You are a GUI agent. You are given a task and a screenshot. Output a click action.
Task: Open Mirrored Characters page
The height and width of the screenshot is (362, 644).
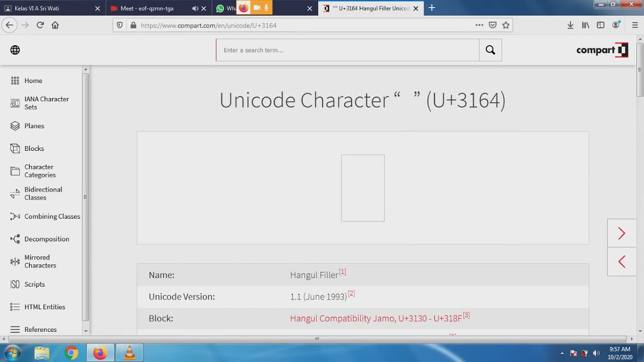tap(40, 261)
